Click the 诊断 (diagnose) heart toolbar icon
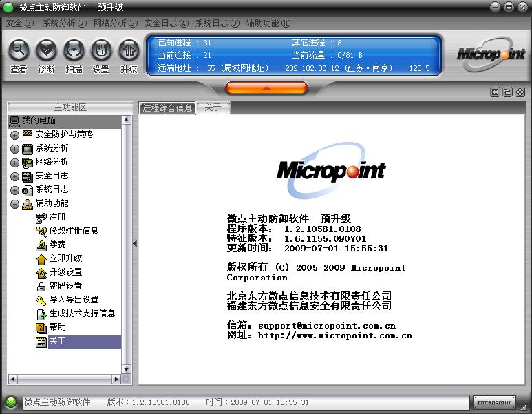This screenshot has height=414, width=532. [x=46, y=50]
